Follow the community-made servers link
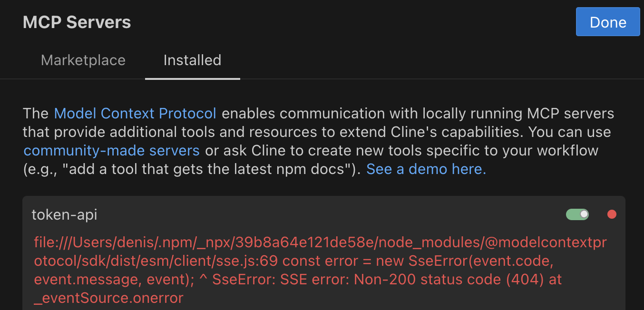 pyautogui.click(x=111, y=151)
